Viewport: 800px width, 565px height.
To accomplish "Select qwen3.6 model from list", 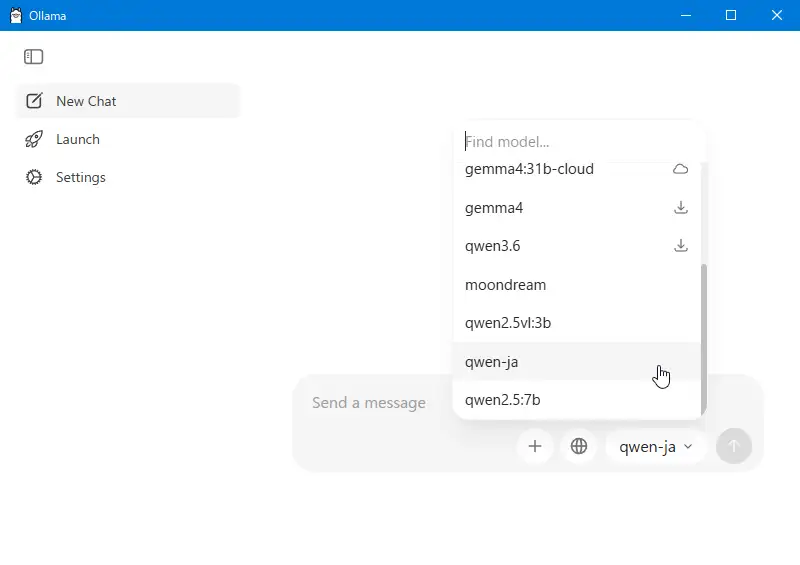I will (577, 246).
